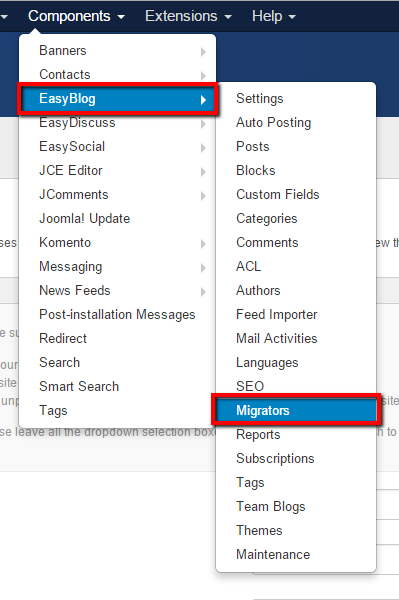Open EasyBlog Categories
Viewport: 399px width, 600px height.
[x=296, y=219]
